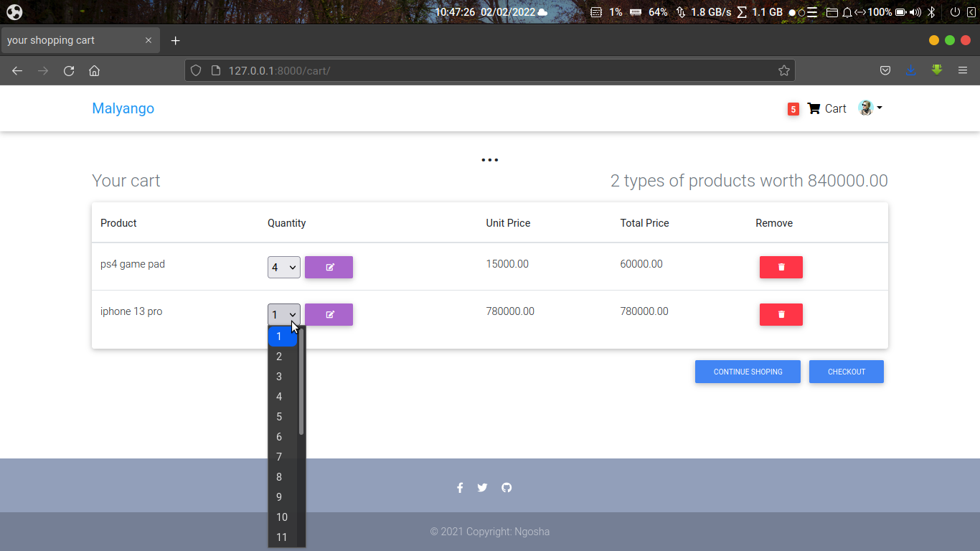980x551 pixels.
Task: Click the edit icon for ps4 game pad
Action: [329, 266]
